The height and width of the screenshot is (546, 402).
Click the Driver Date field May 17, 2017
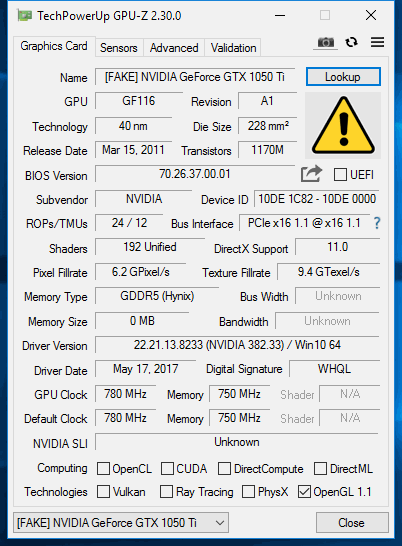pyautogui.click(x=146, y=369)
